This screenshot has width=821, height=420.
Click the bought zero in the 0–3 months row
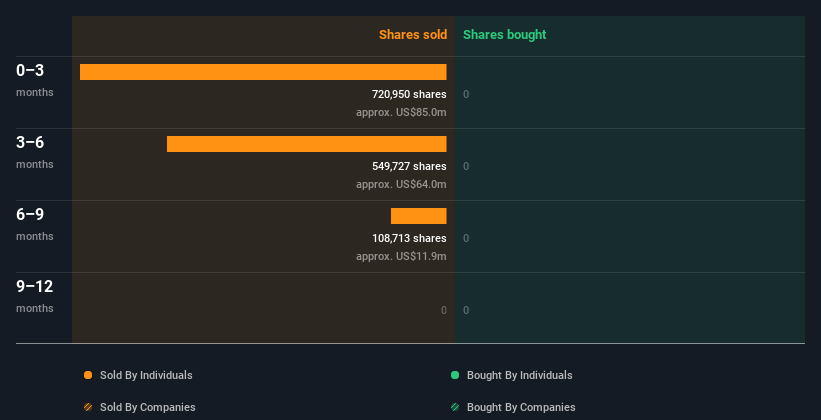pyautogui.click(x=466, y=95)
